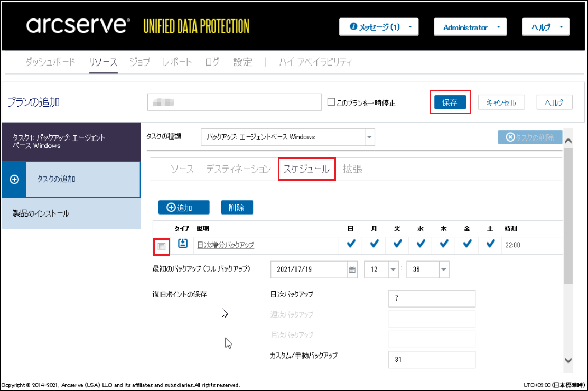Expand the hour dropdown showing 12
588x391 pixels.
pos(393,269)
